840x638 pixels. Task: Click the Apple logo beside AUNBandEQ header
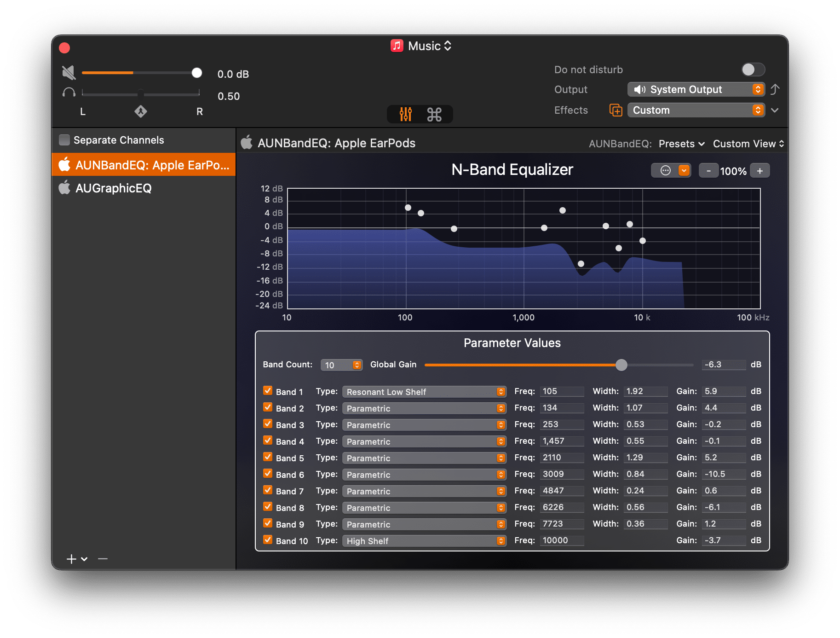(247, 143)
